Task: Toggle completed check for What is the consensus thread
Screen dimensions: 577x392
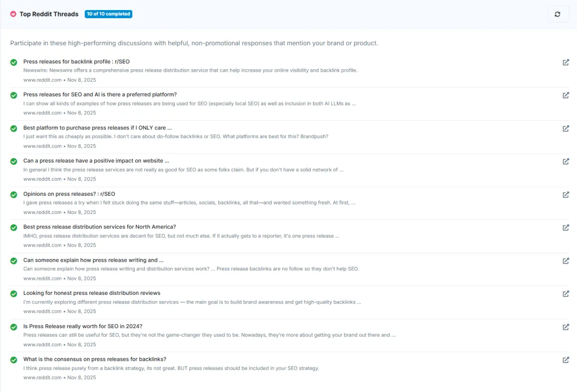Action: 14,360
